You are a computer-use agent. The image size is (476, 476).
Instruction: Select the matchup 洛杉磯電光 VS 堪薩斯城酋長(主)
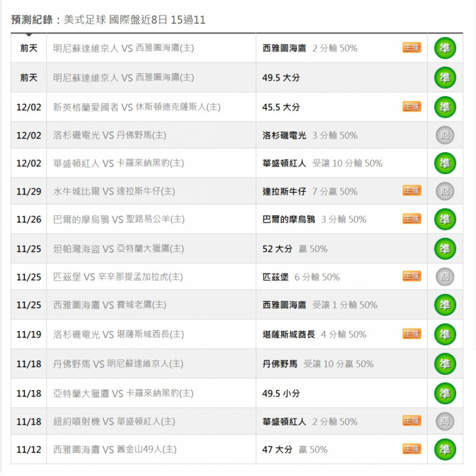119,334
